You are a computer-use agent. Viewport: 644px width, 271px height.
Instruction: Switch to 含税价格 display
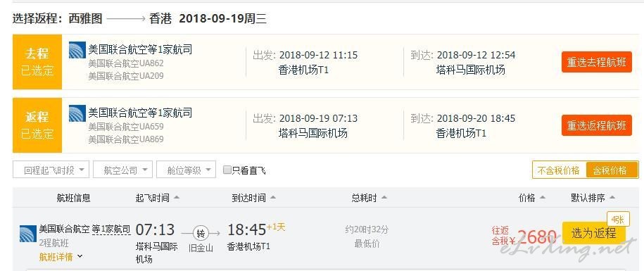tap(612, 170)
